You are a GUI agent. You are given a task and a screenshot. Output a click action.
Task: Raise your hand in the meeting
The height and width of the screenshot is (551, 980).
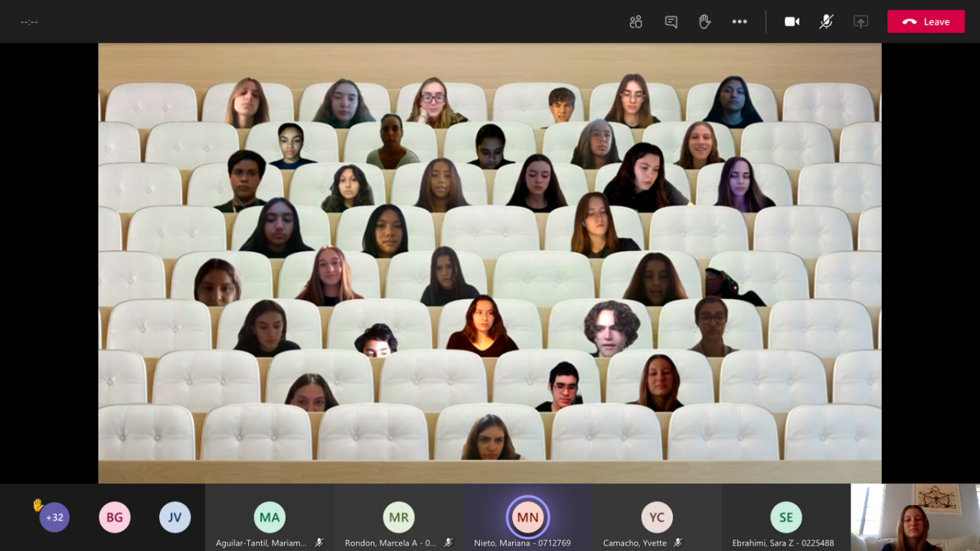[705, 21]
